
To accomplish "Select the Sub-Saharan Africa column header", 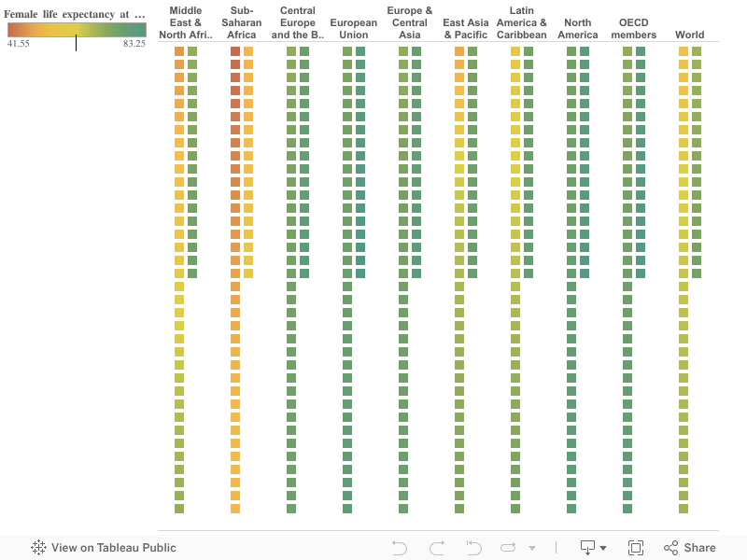I will coord(242,23).
